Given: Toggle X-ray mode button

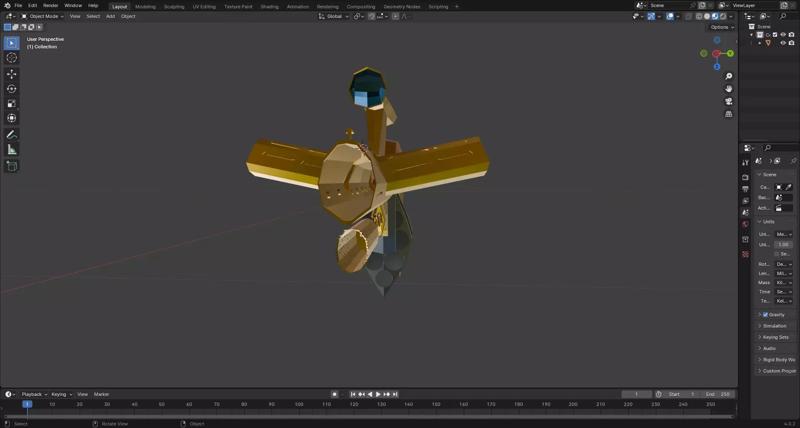Looking at the screenshot, I should 689,16.
